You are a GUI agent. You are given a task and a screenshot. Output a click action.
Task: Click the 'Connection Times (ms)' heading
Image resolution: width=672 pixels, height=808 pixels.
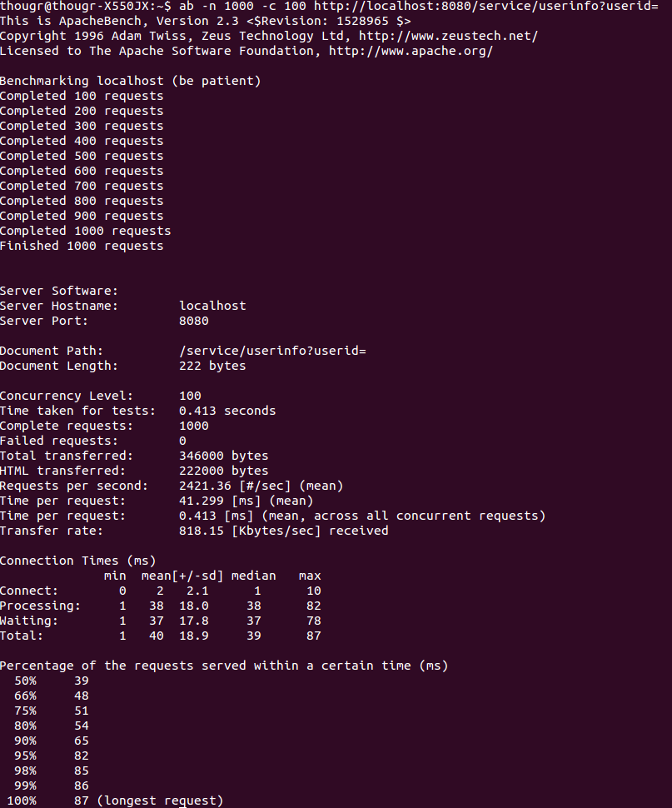click(77, 560)
